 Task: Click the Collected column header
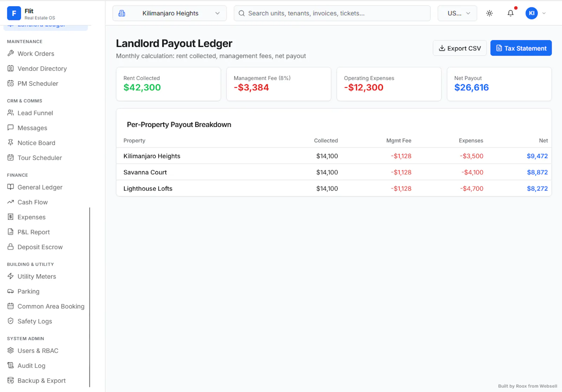(x=326, y=141)
